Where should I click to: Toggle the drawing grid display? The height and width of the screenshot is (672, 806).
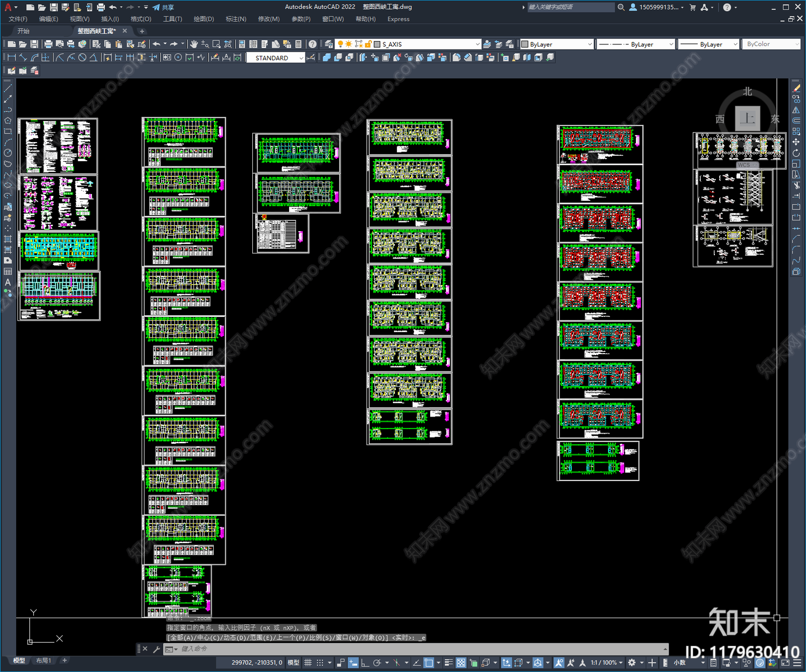pos(308,662)
